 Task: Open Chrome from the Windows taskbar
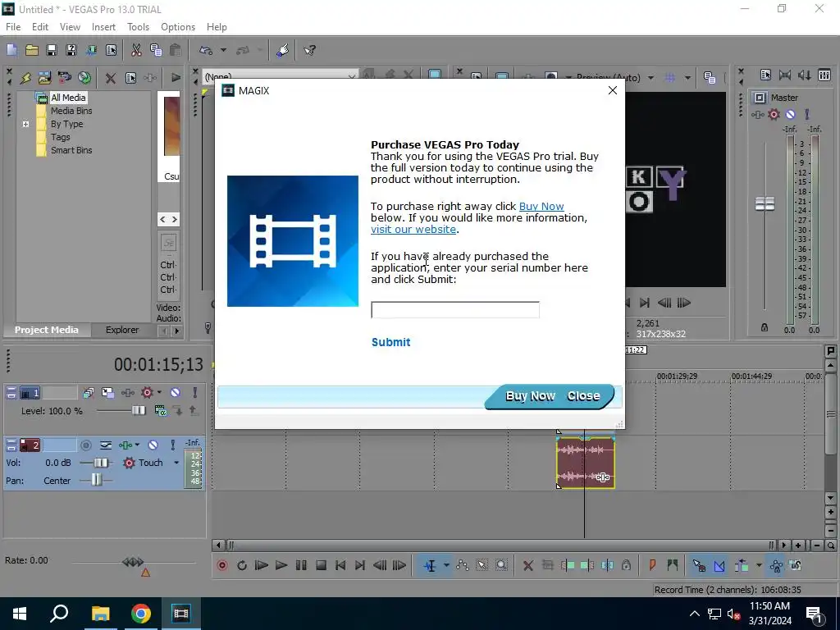(x=141, y=614)
